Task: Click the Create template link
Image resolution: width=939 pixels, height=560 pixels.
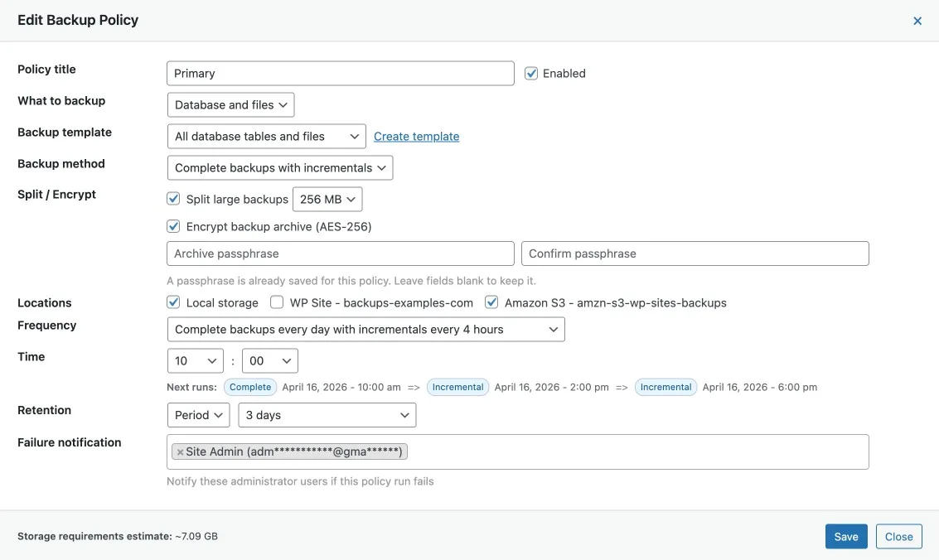Action: coord(416,137)
